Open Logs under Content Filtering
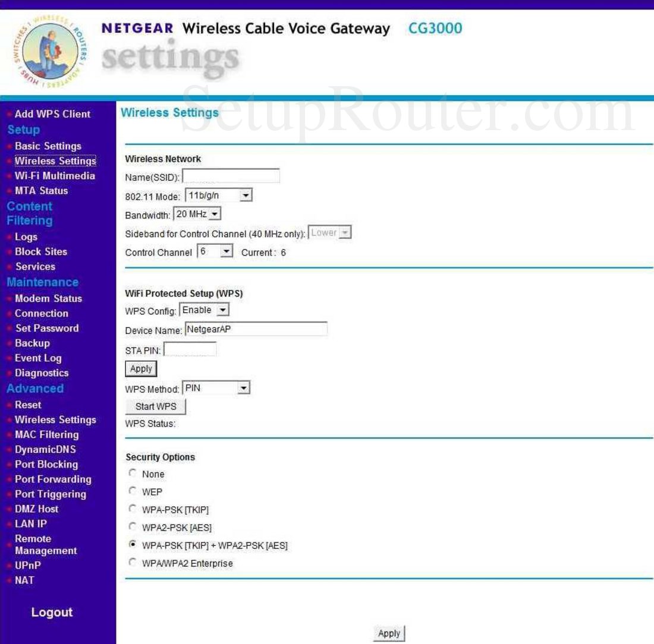The image size is (654, 644). pyautogui.click(x=26, y=237)
